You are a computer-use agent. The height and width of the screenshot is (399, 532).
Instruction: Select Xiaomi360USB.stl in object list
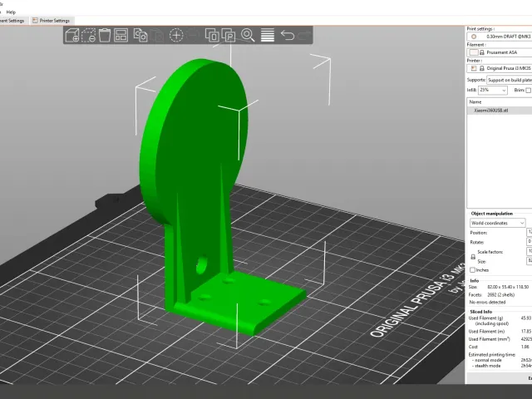coord(500,111)
